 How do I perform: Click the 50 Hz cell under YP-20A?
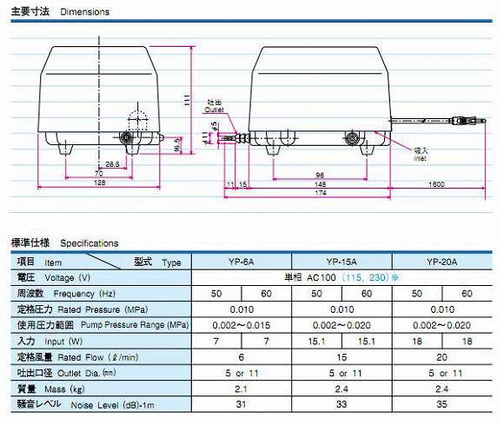(417, 294)
